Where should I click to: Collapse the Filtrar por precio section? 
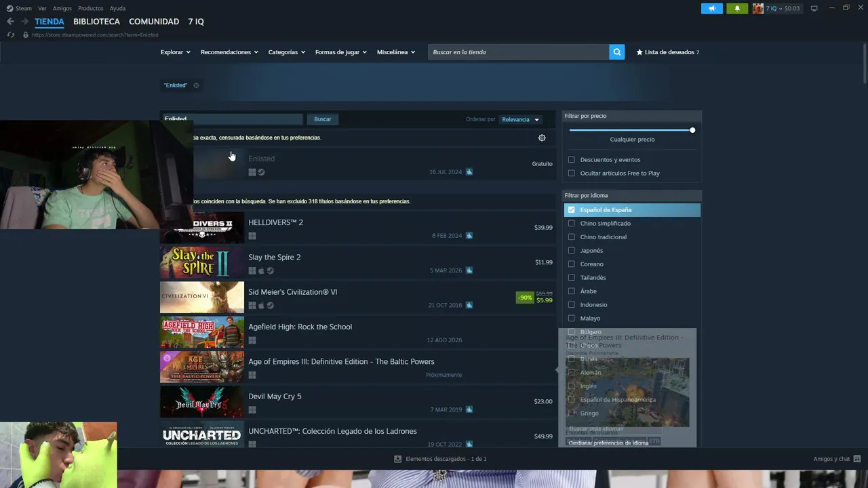(632, 116)
